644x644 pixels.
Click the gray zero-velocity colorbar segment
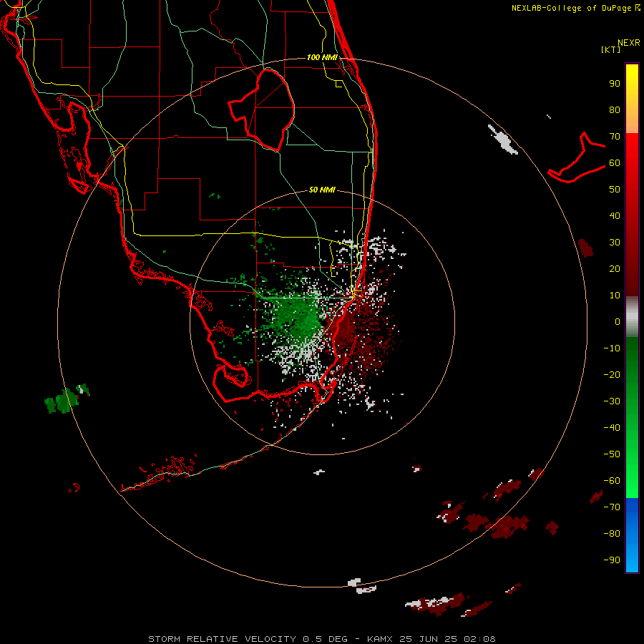click(632, 317)
